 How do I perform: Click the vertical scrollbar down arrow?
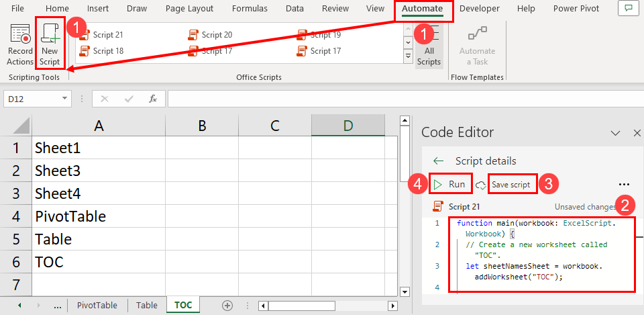pos(405,291)
